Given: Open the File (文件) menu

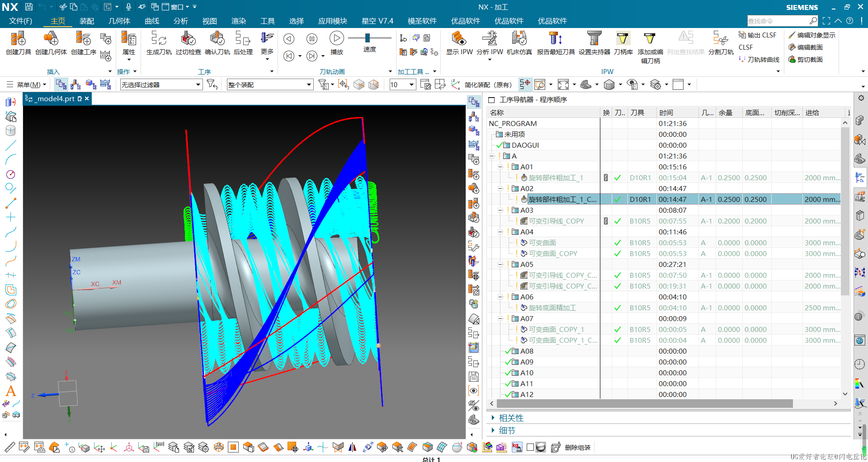Looking at the screenshot, I should coord(20,21).
